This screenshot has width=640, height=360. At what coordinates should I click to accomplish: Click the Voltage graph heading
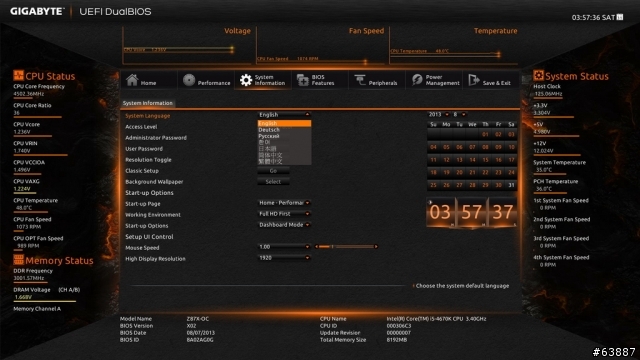pos(237,31)
